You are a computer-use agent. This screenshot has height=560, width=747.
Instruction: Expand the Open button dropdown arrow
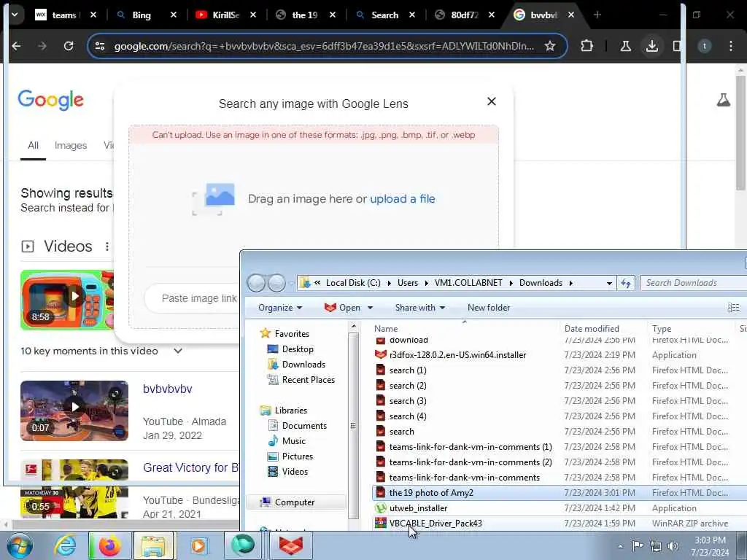pos(370,308)
